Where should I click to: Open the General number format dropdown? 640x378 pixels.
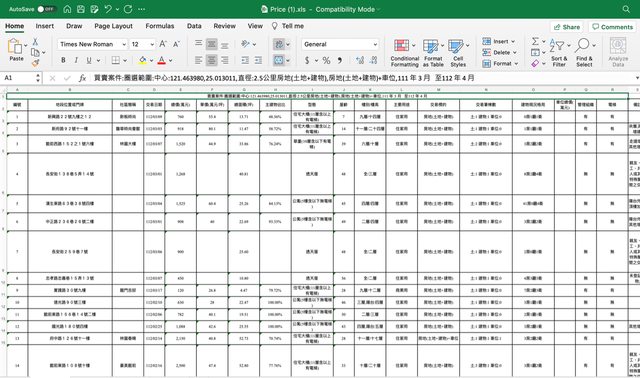340,44
